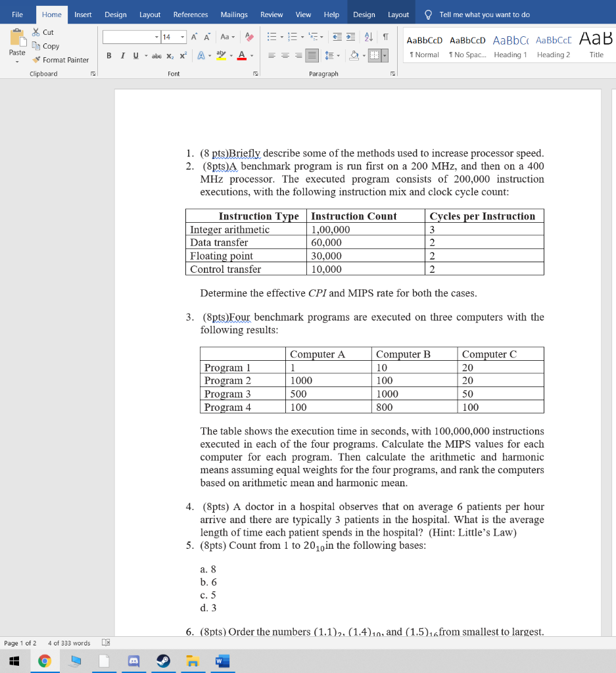
Task: Apply italic formatting
Action: click(x=122, y=56)
